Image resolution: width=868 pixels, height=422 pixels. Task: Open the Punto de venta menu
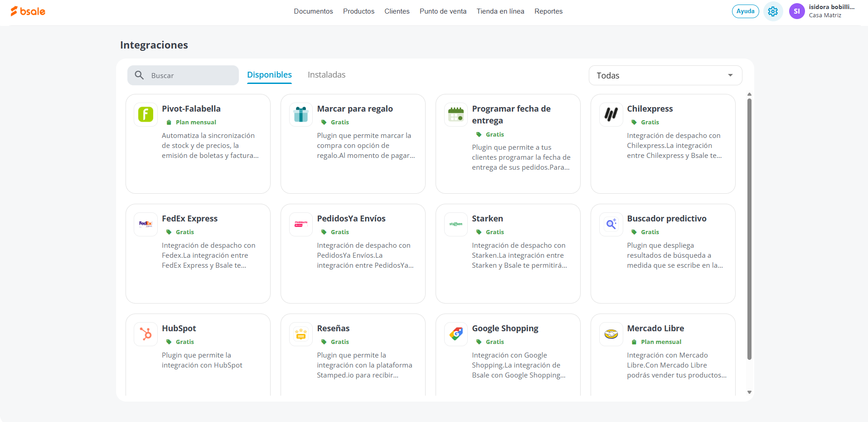(443, 11)
